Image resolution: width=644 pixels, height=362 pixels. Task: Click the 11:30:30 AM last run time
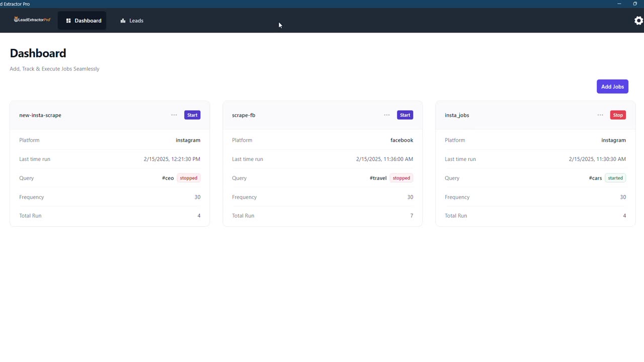[x=598, y=159]
